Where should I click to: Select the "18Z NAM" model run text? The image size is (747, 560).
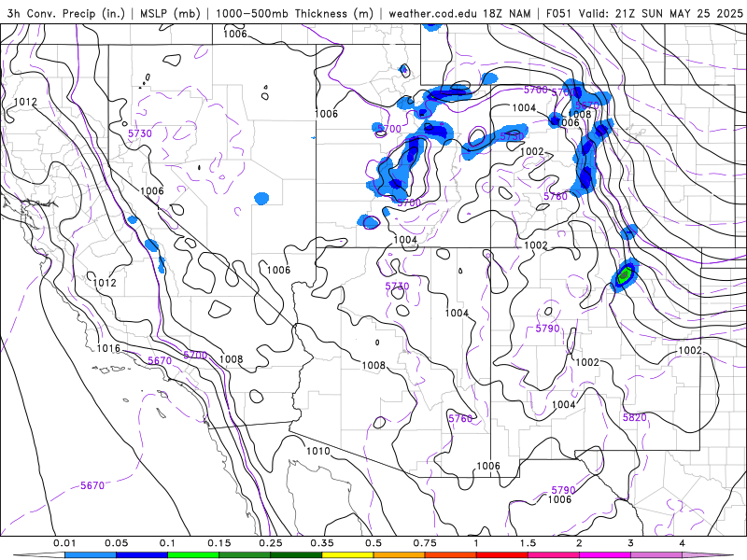coord(507,13)
